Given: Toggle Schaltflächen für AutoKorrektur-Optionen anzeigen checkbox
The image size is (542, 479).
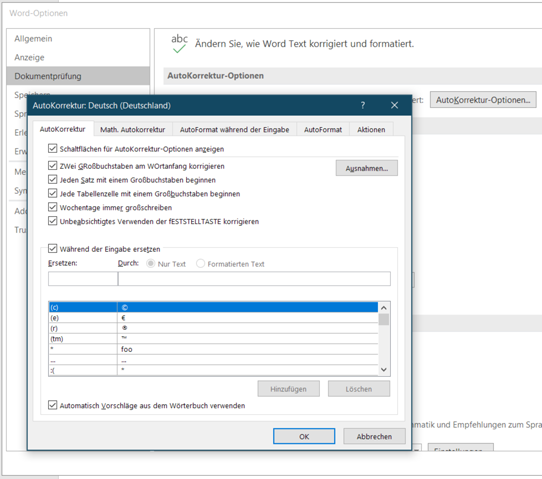Looking at the screenshot, I should pyautogui.click(x=53, y=149).
